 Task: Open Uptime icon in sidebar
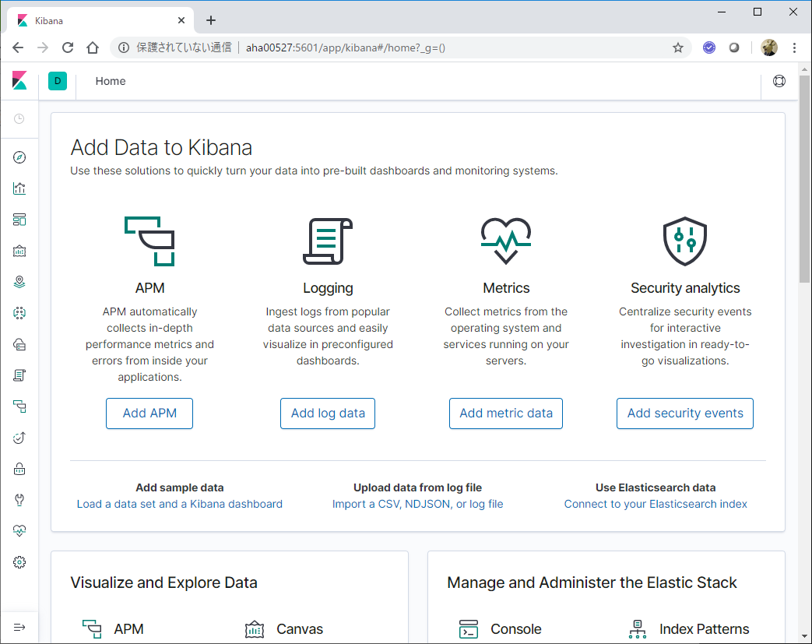click(19, 438)
